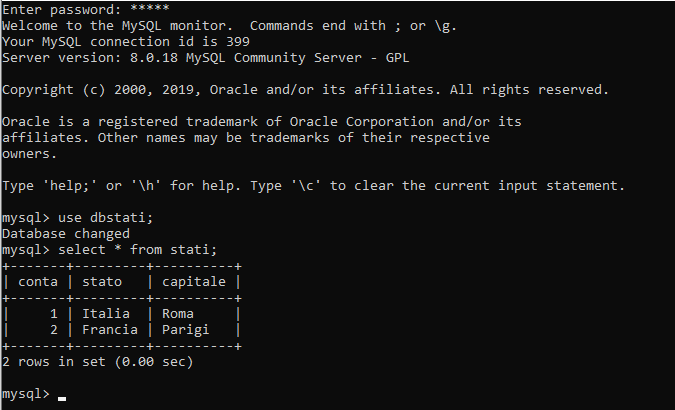
Task: Click the 'Roma' capital value
Action: pos(178,314)
